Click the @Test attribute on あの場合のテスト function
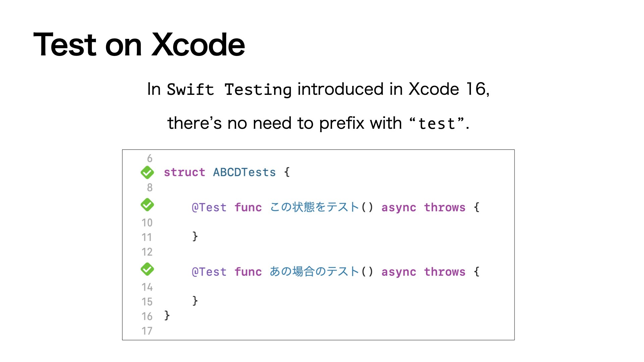This screenshot has height=362, width=644. tap(209, 272)
